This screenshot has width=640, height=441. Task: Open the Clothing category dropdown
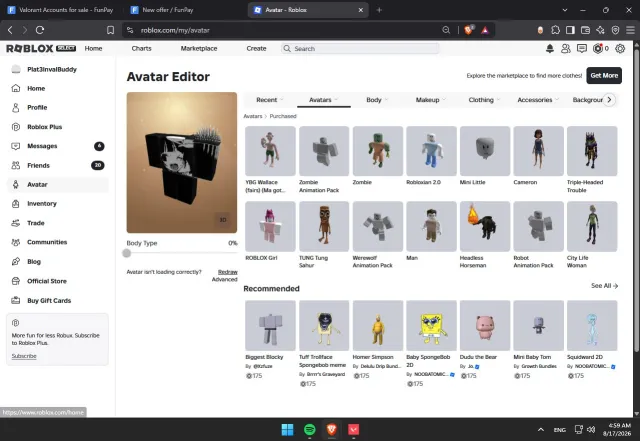pos(484,100)
